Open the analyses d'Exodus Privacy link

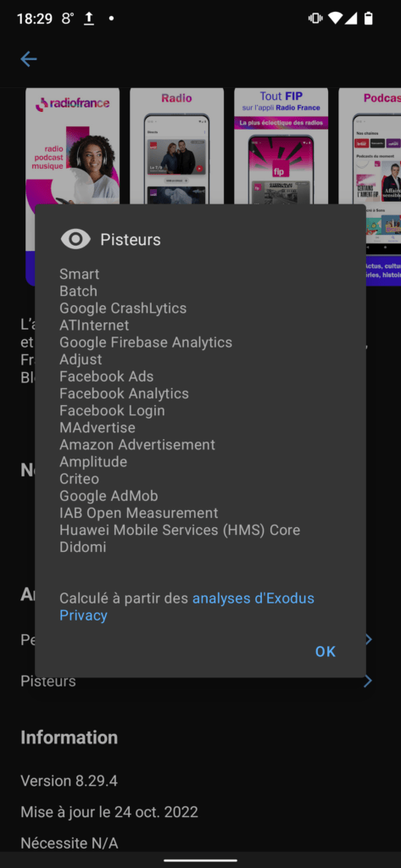pyautogui.click(x=187, y=607)
